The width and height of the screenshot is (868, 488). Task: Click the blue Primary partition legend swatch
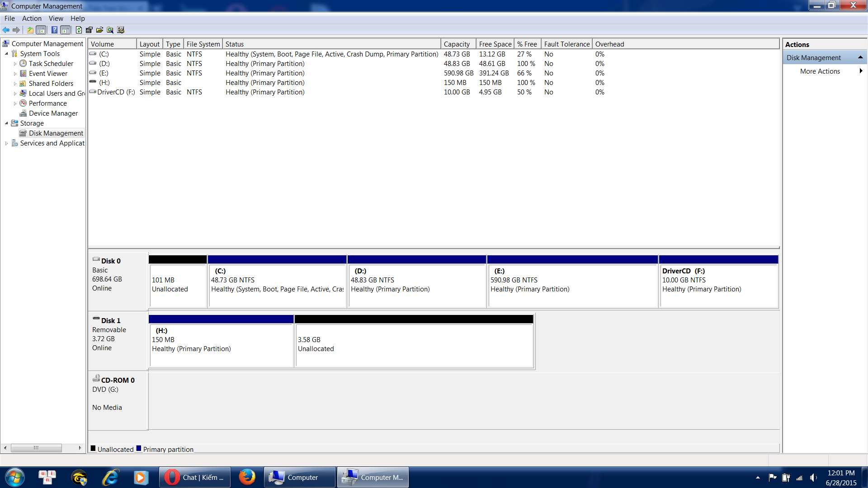[x=139, y=449]
